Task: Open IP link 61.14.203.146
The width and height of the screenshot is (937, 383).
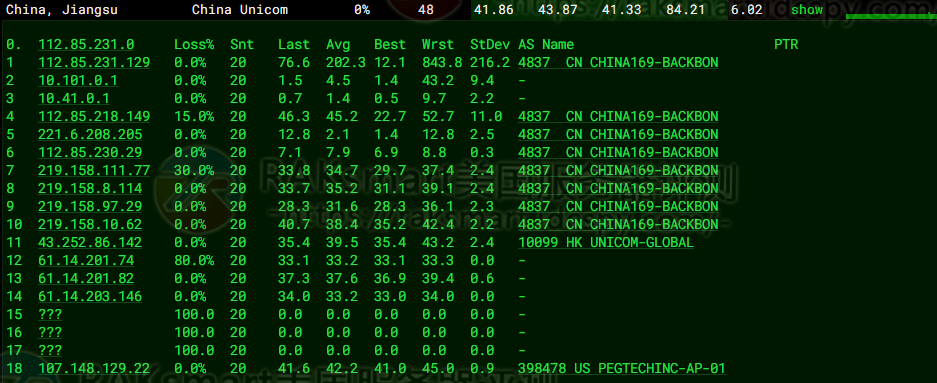Action: tap(90, 296)
